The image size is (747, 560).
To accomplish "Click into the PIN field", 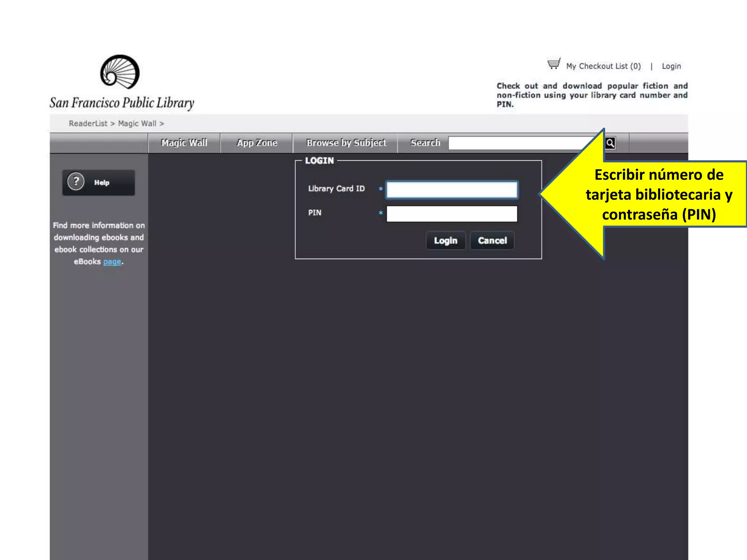I will coord(452,214).
